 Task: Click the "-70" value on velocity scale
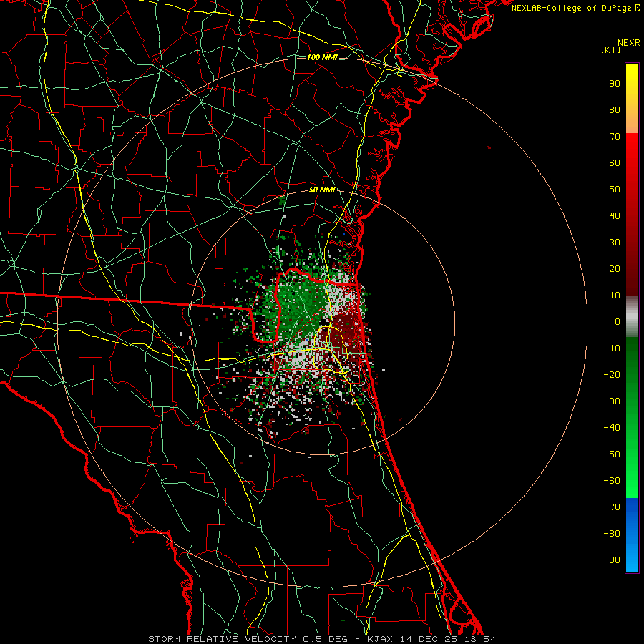point(612,507)
